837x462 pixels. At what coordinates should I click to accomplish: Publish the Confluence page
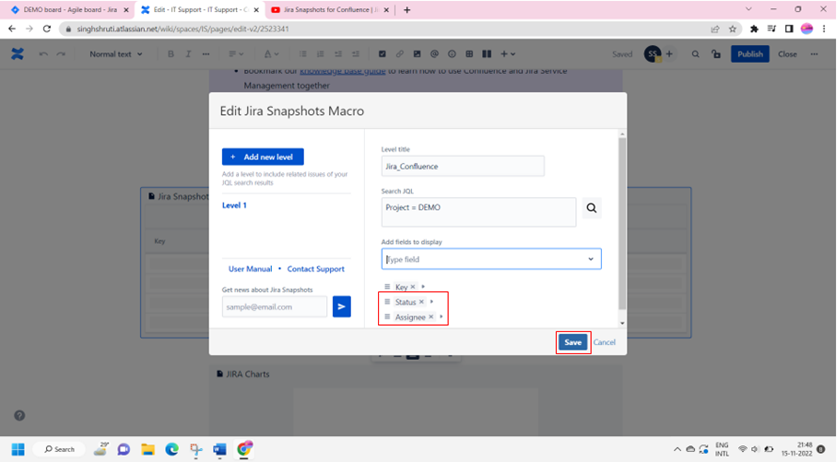(x=750, y=54)
